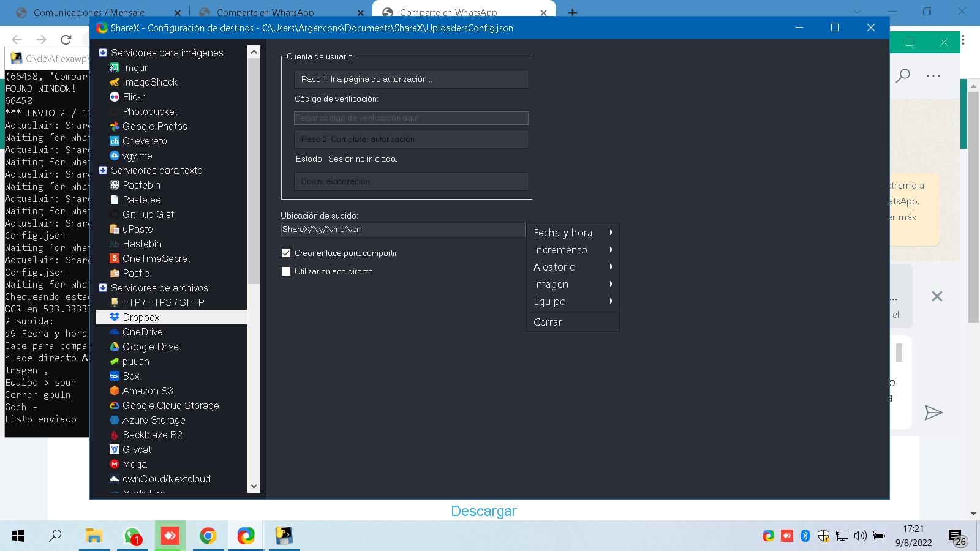Screen dimensions: 980x551
Task: Select the Chevereto icon
Action: 114,141
